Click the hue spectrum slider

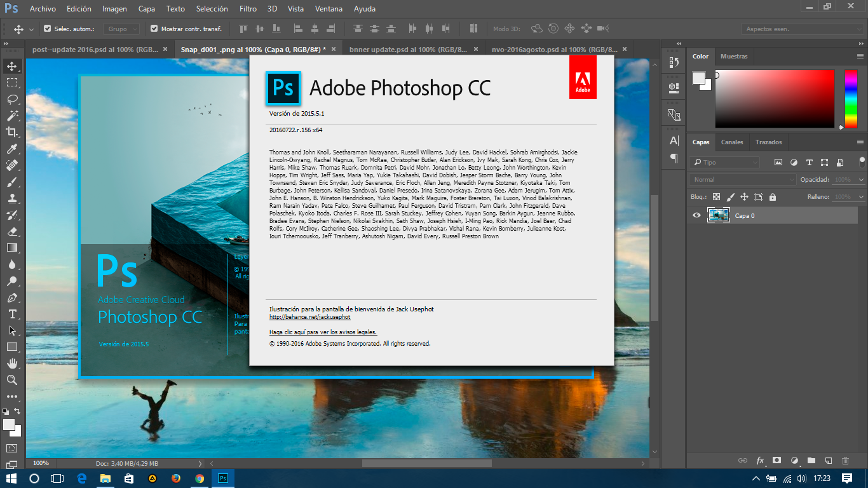click(850, 98)
